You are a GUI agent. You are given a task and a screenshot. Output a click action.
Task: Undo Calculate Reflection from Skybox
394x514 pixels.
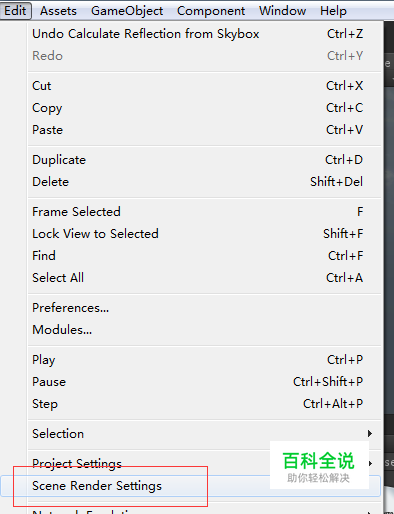(205, 34)
